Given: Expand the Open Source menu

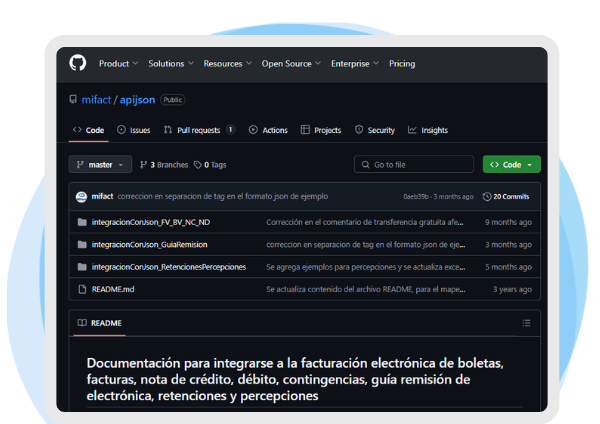Looking at the screenshot, I should click(x=291, y=64).
